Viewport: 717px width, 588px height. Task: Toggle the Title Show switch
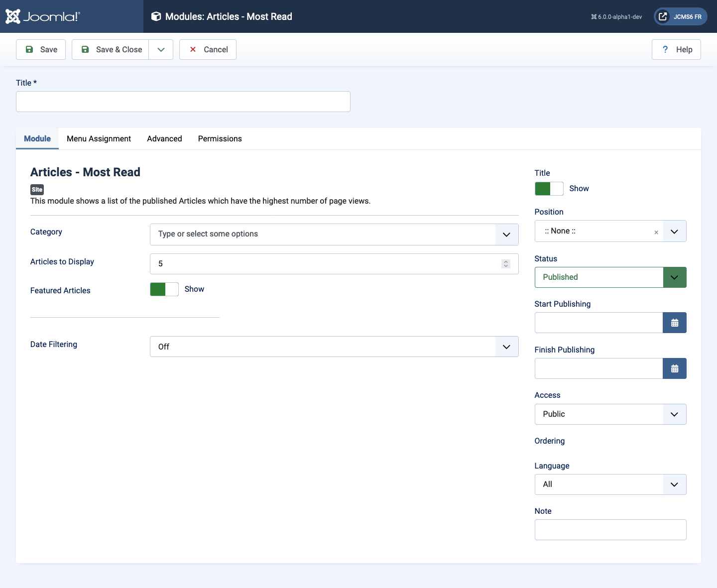[549, 189]
